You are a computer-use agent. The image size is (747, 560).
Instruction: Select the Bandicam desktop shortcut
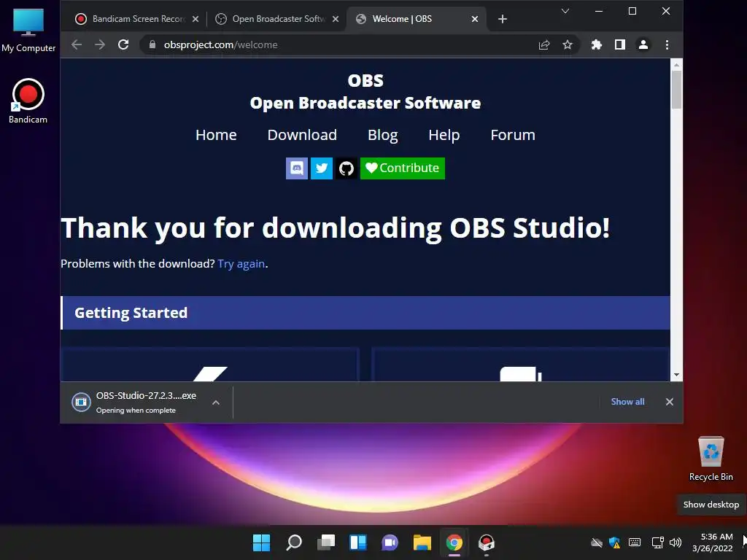(28, 101)
